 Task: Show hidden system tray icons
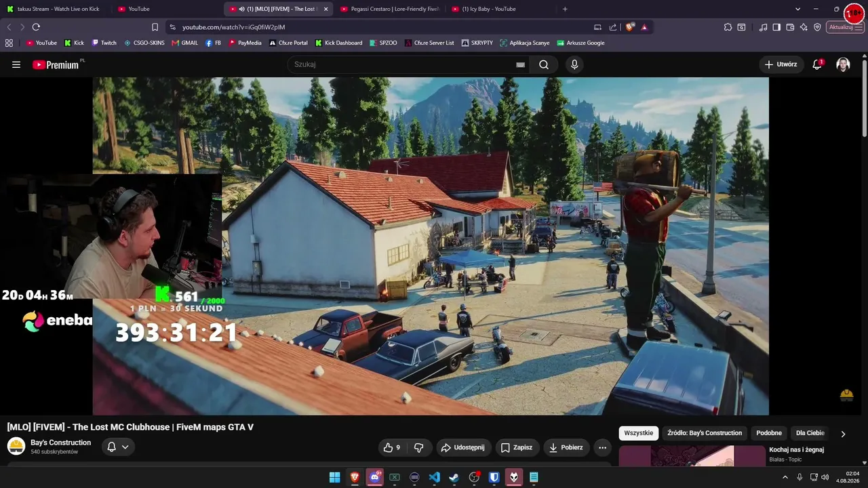tap(785, 477)
